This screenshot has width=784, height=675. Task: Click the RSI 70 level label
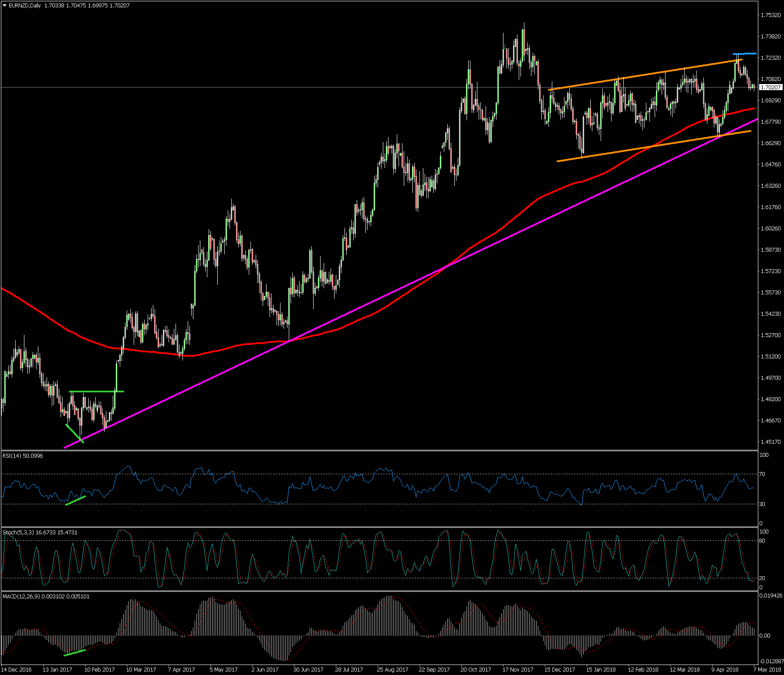point(762,474)
